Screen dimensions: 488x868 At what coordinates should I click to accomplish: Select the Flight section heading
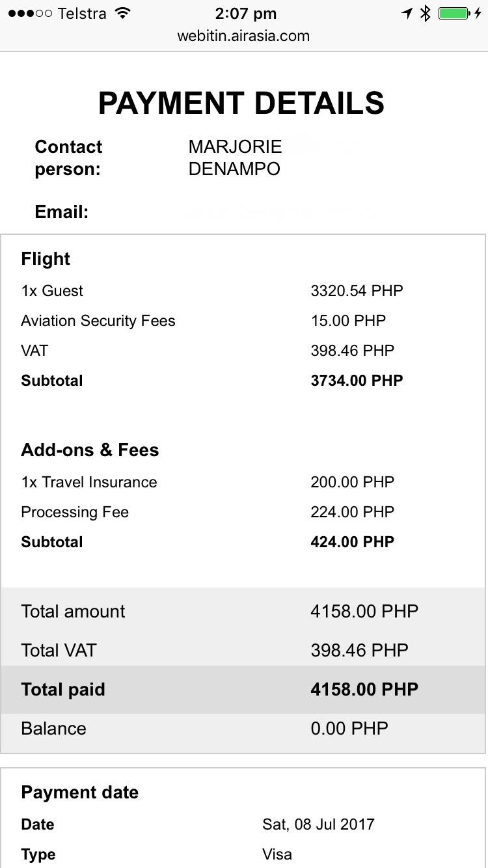[x=46, y=259]
